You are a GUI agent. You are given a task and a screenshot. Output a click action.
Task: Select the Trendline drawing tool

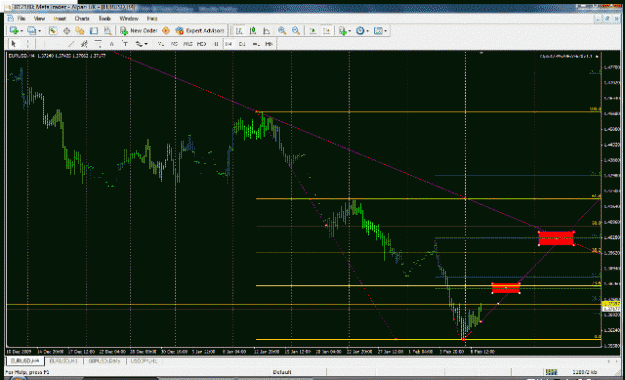pos(71,43)
